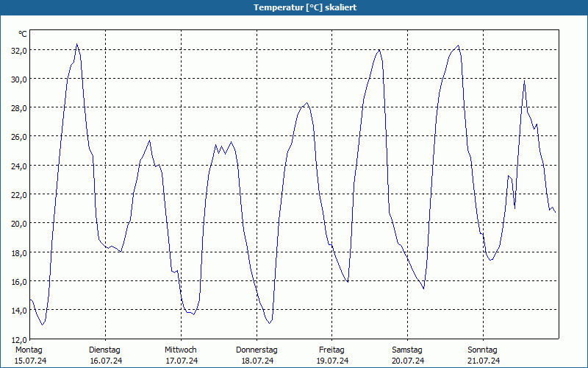Click the date 21.07.24
The image size is (588, 368).
pyautogui.click(x=484, y=361)
